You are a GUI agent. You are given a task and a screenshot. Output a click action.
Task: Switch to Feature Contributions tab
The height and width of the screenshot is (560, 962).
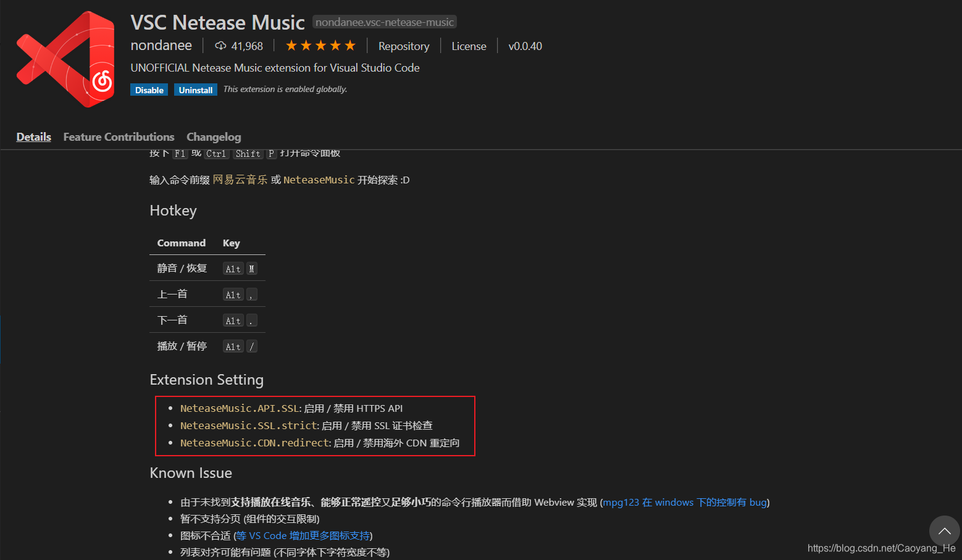[119, 137]
